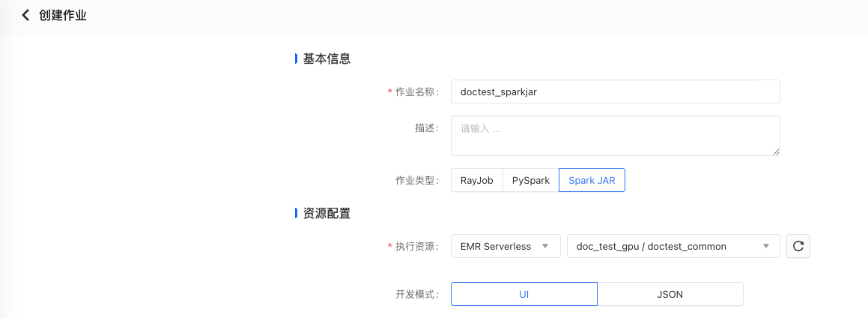
Task: Click the 基本信息 section heading
Action: 327,58
